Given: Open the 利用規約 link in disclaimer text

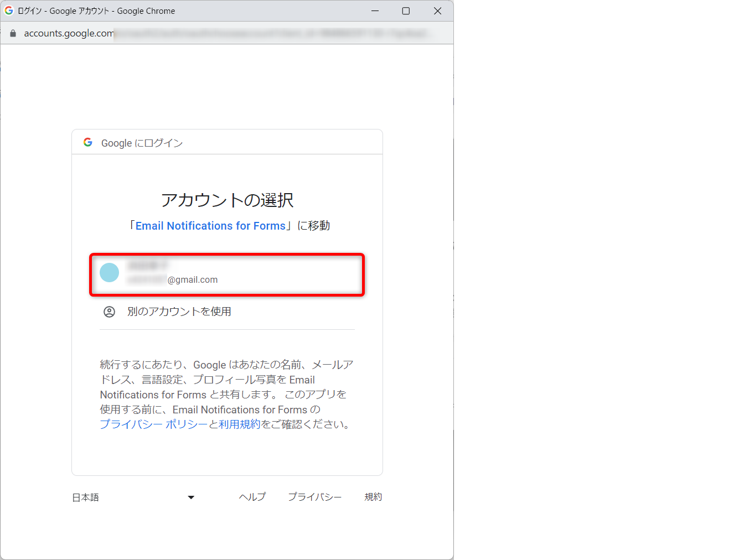Looking at the screenshot, I should pyautogui.click(x=239, y=424).
